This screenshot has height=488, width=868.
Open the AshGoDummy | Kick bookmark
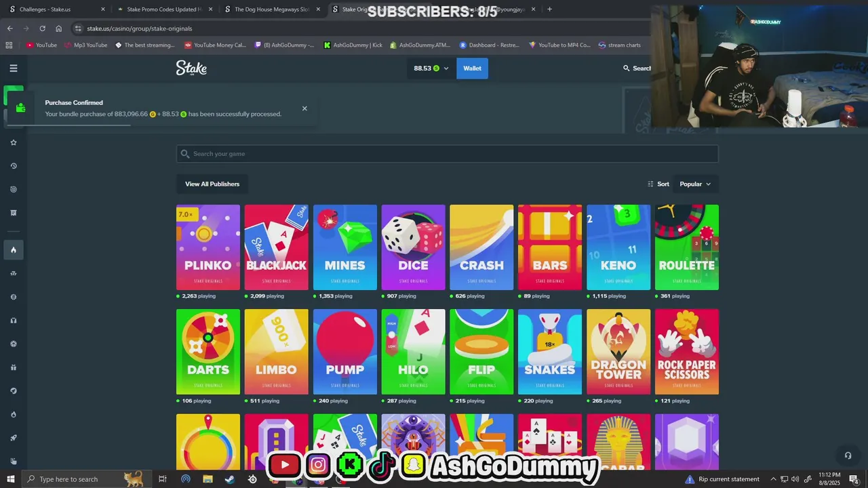point(353,45)
